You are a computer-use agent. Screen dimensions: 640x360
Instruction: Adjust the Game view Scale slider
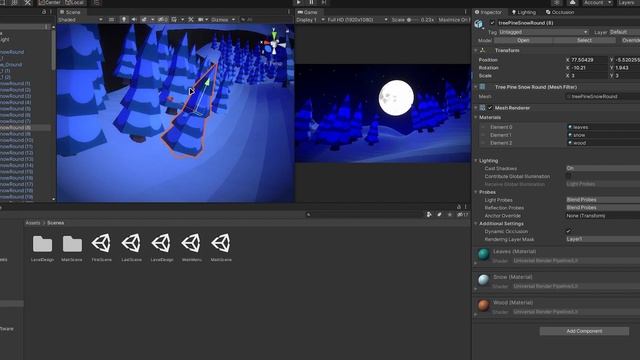412,20
